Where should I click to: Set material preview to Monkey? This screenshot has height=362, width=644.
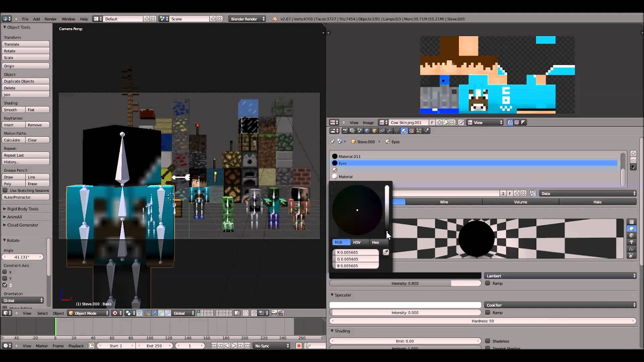tap(631, 242)
